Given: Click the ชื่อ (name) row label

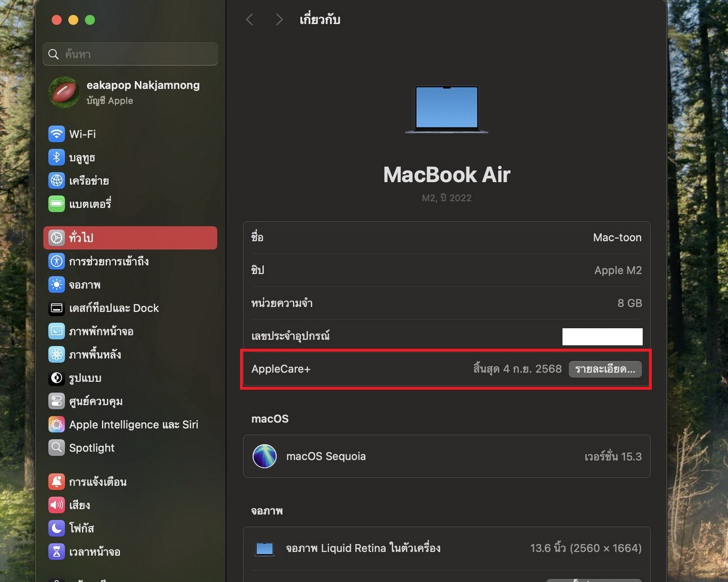Looking at the screenshot, I should click(257, 237).
